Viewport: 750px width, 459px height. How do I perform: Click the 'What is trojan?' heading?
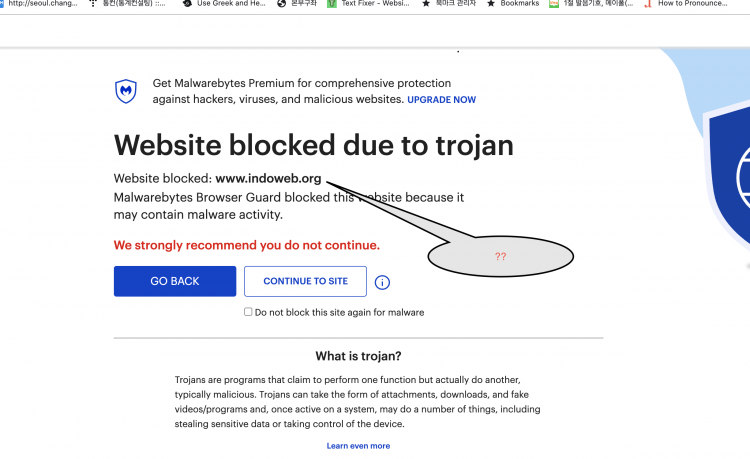click(x=358, y=356)
